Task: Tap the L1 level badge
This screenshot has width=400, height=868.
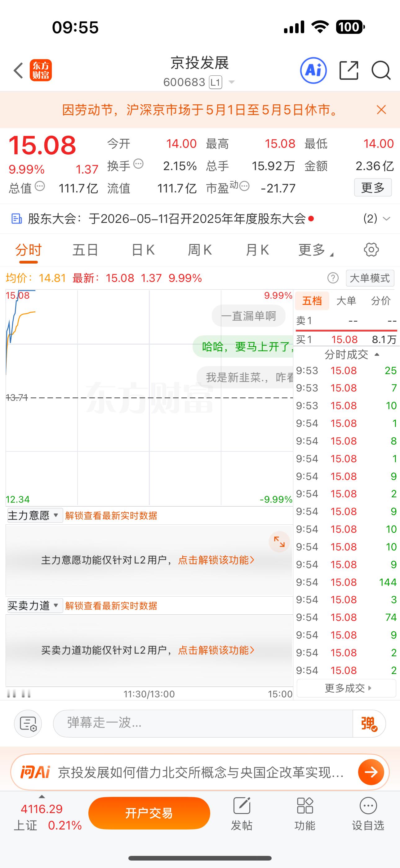Action: point(216,82)
